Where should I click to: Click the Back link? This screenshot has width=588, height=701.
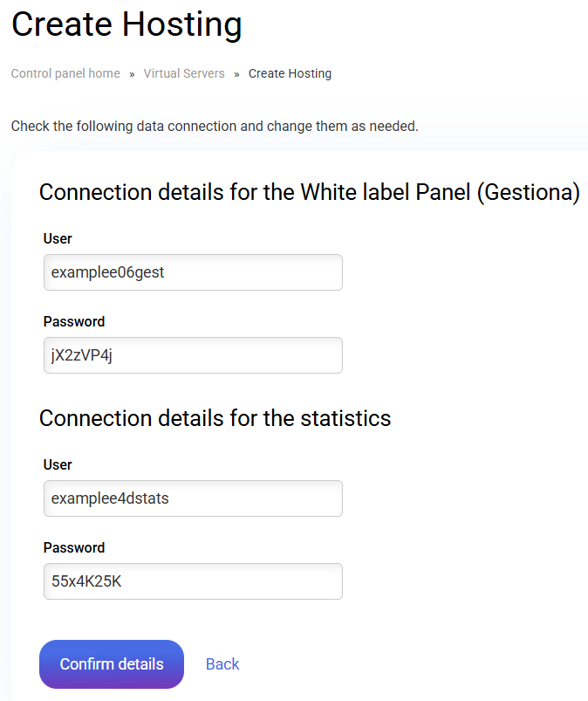point(222,664)
